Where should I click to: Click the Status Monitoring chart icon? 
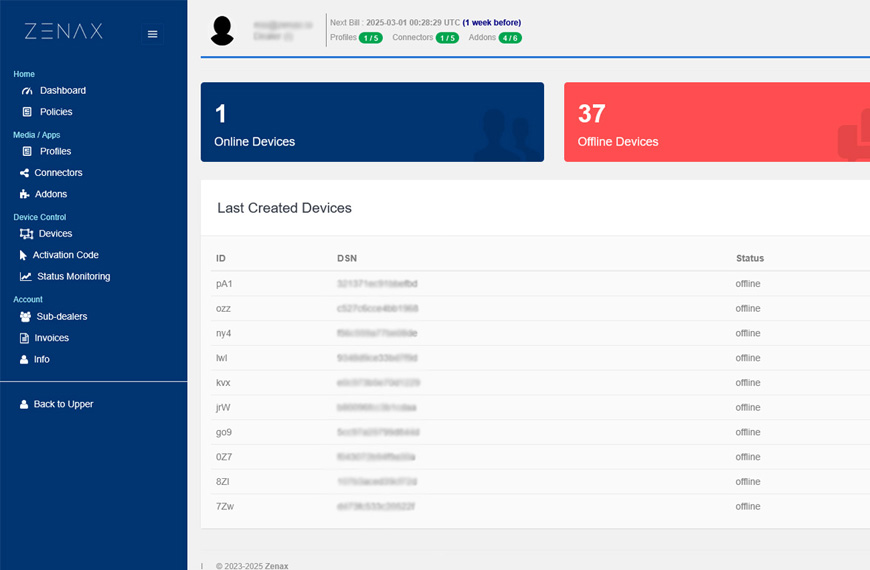tap(26, 277)
